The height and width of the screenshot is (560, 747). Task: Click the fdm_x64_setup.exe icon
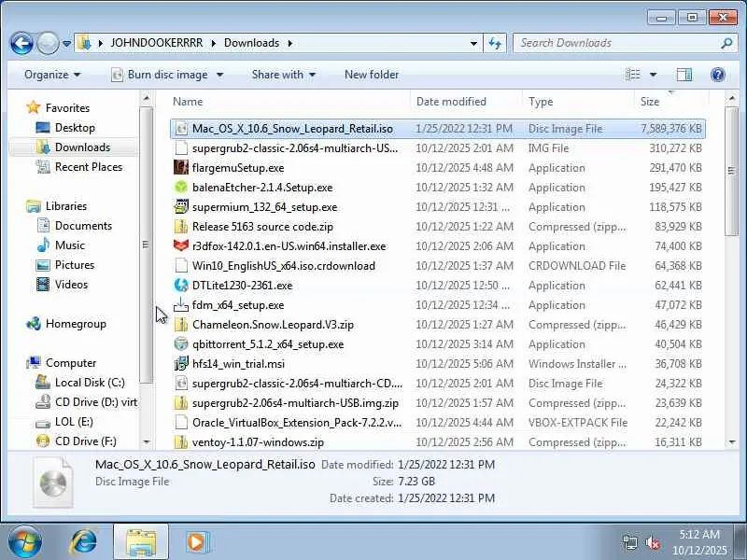(181, 304)
